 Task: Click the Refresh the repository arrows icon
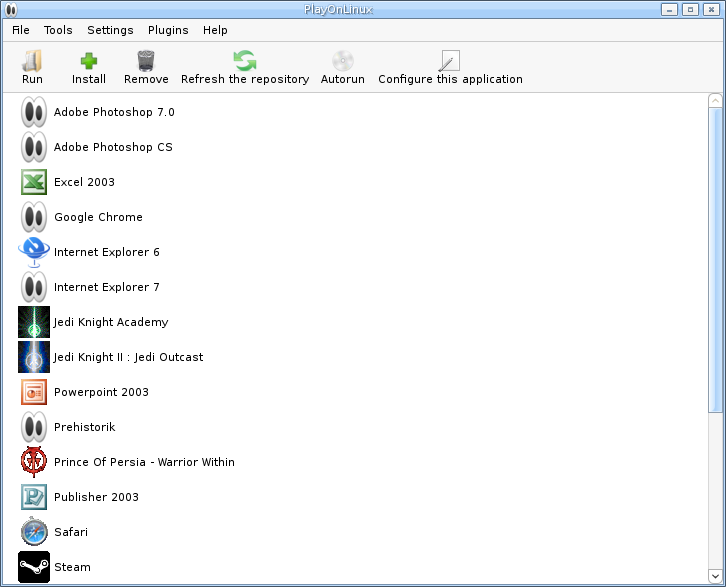point(244,61)
